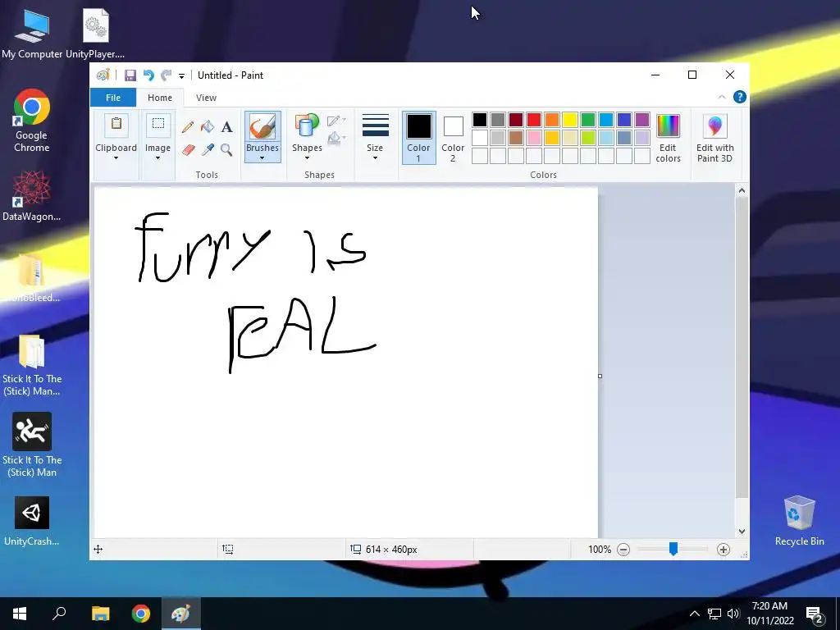This screenshot has height=630, width=840.
Task: Open the Brushes dropdown arrow
Action: point(262,158)
